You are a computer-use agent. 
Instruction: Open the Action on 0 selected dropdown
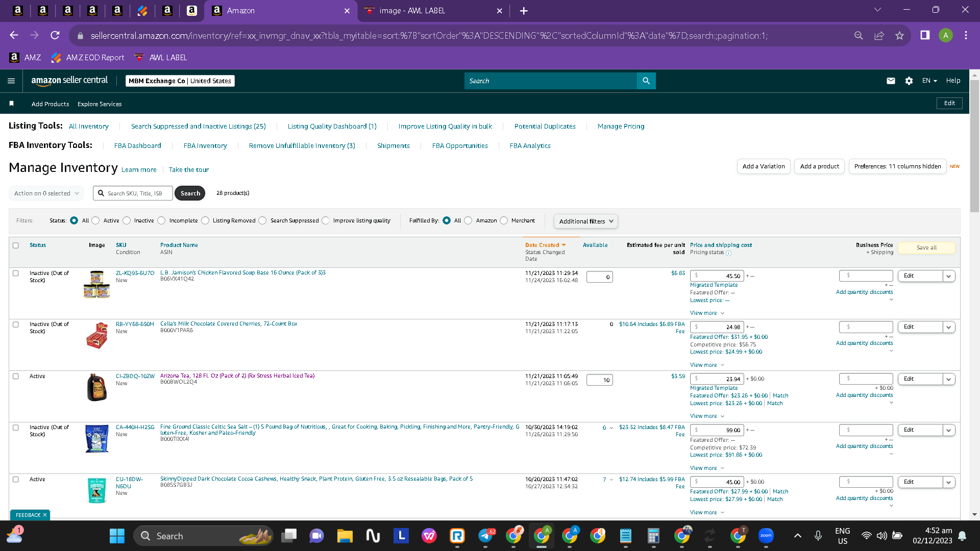(x=46, y=193)
